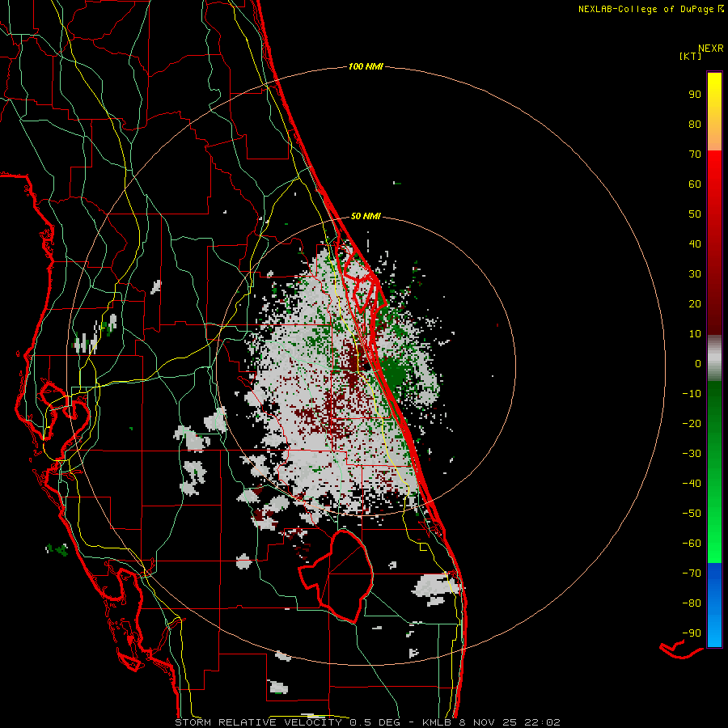Screen dimensions: 728x728
Task: Click the 30 value on velocity scale
Action: tap(695, 274)
